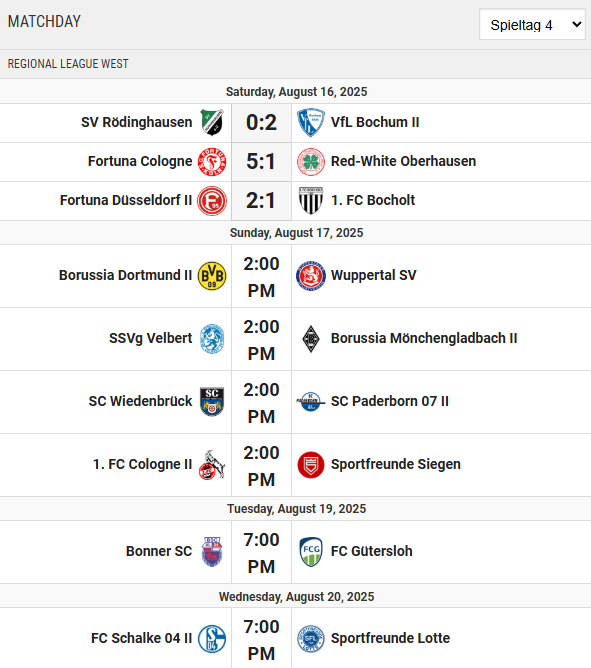Open the 2:1 Düsseldorf vs Bocholt score
591x668 pixels.
click(x=261, y=201)
